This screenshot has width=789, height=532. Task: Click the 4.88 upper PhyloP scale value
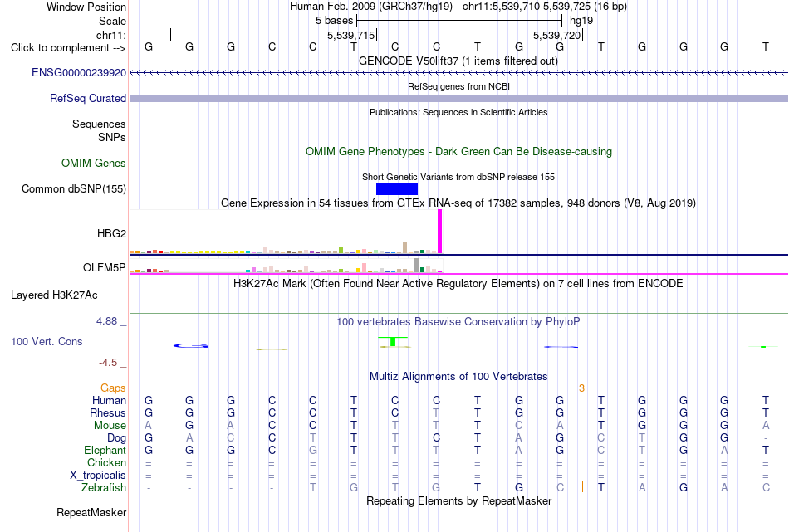pos(106,321)
